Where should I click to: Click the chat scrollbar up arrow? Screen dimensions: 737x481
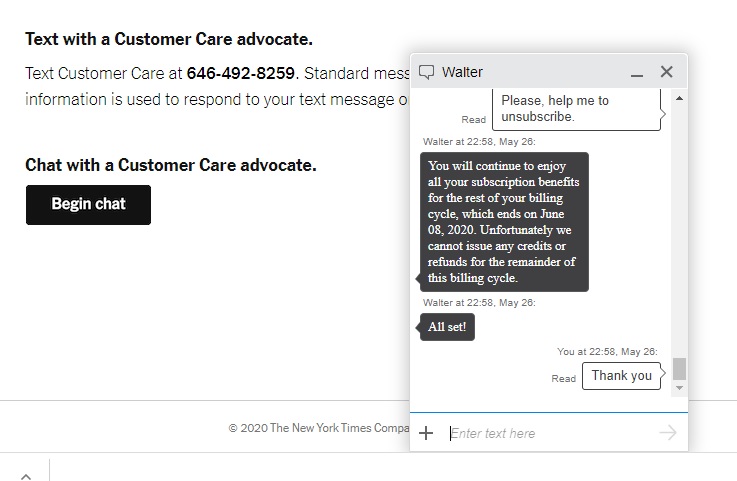click(x=679, y=98)
